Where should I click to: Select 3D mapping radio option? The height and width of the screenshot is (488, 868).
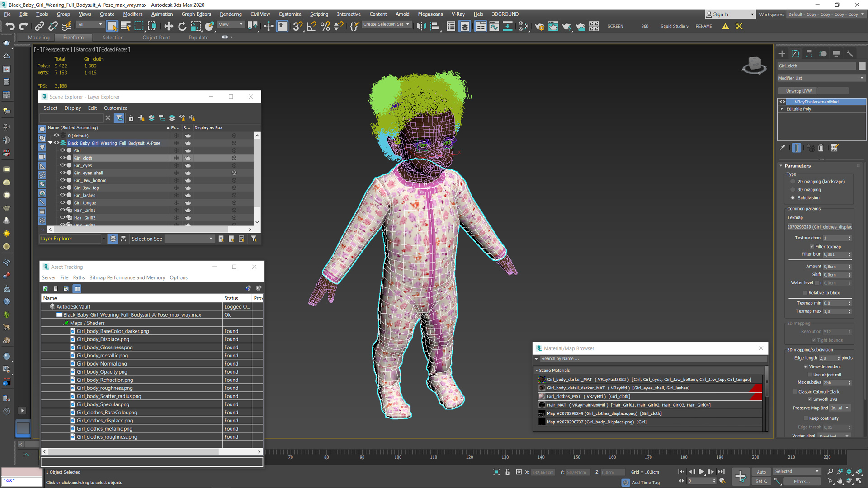pos(793,190)
